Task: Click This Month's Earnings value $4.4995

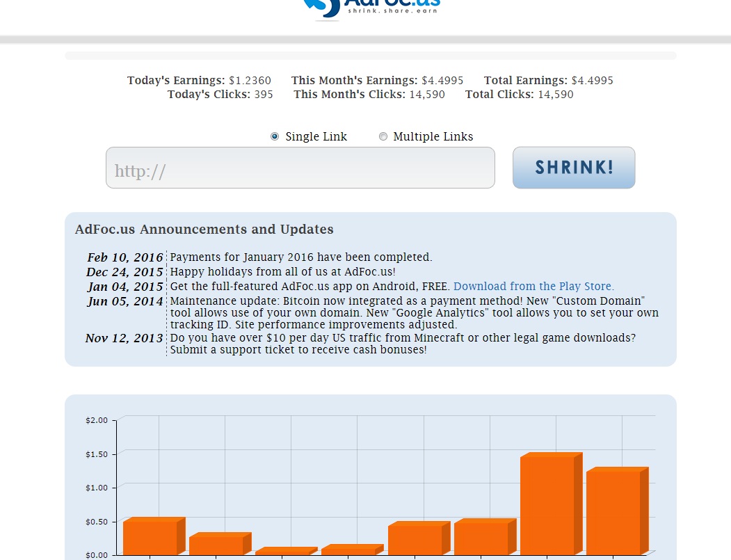Action: tap(442, 81)
